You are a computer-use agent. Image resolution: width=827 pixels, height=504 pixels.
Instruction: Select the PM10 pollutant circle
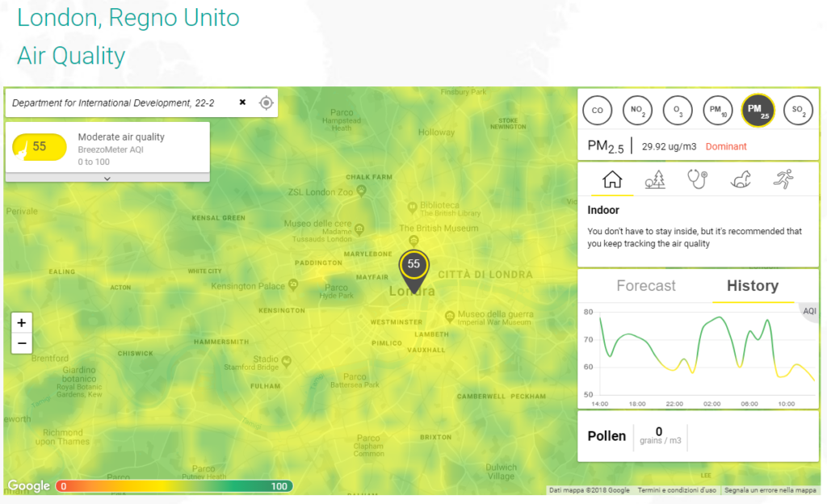718,110
